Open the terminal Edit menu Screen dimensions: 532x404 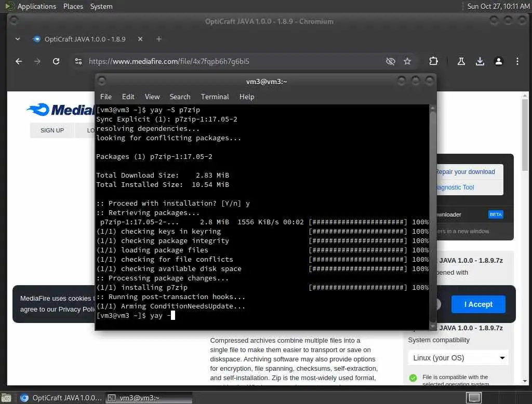pos(128,97)
